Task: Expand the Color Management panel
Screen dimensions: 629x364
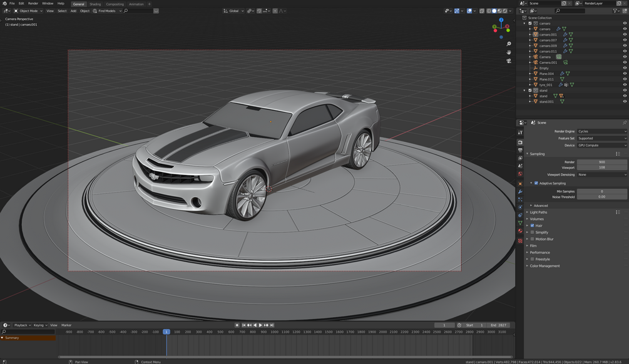Action: click(x=545, y=266)
